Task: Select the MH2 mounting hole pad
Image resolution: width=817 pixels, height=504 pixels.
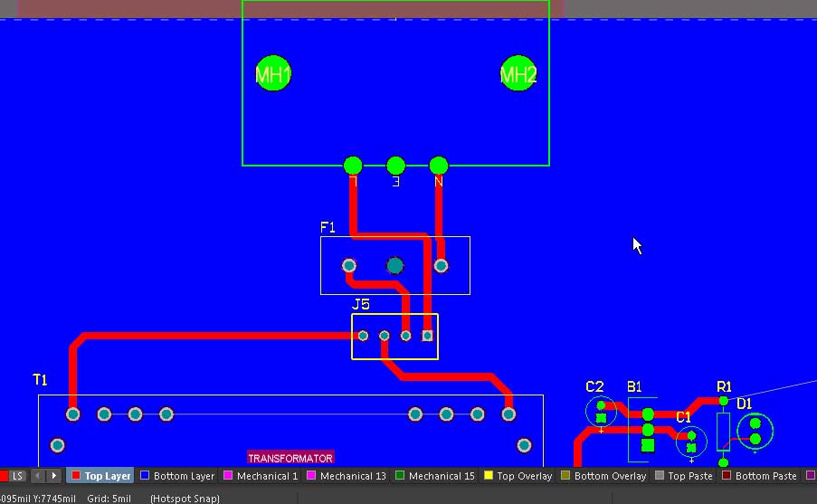Action: pos(518,74)
